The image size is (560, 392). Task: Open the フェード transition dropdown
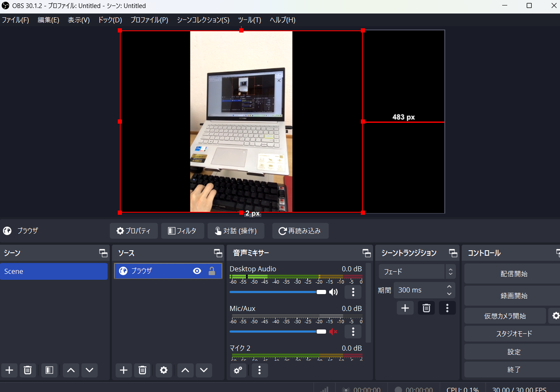pos(417,272)
